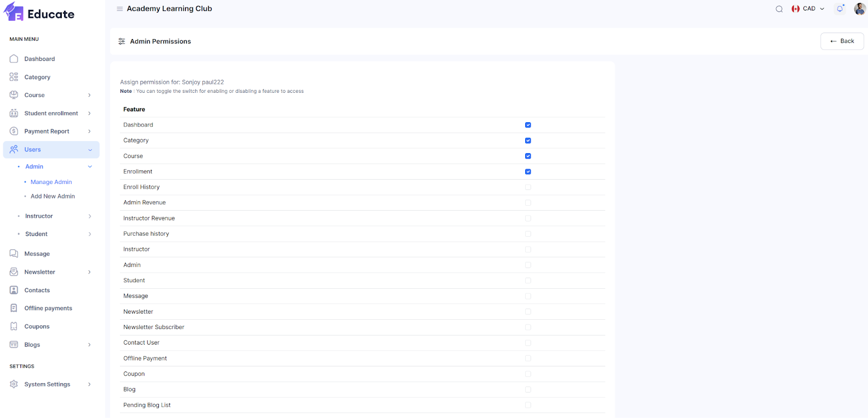Screen dimensions: 868x418
Task: Disable the Enrollment permission checkbox
Action: point(528,172)
